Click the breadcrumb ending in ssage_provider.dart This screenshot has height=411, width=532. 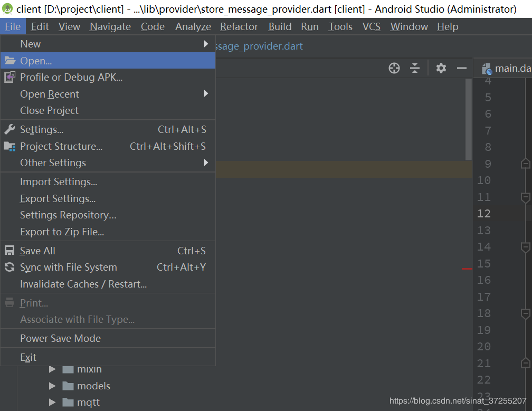[x=259, y=46]
